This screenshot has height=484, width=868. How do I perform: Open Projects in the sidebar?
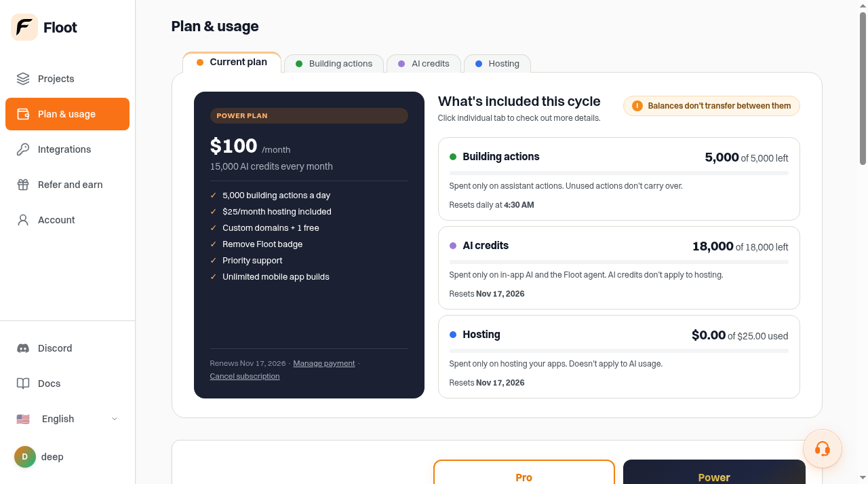click(68, 79)
